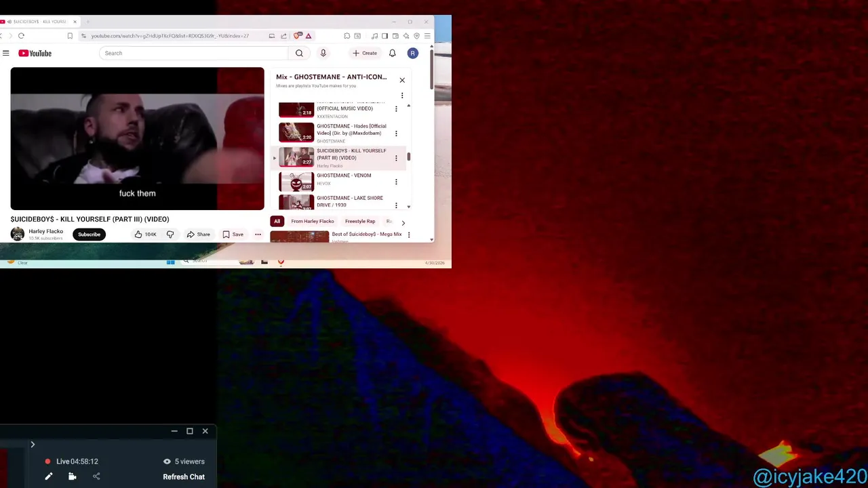Click the browser address bar URL
This screenshot has height=488, width=868.
[x=170, y=36]
